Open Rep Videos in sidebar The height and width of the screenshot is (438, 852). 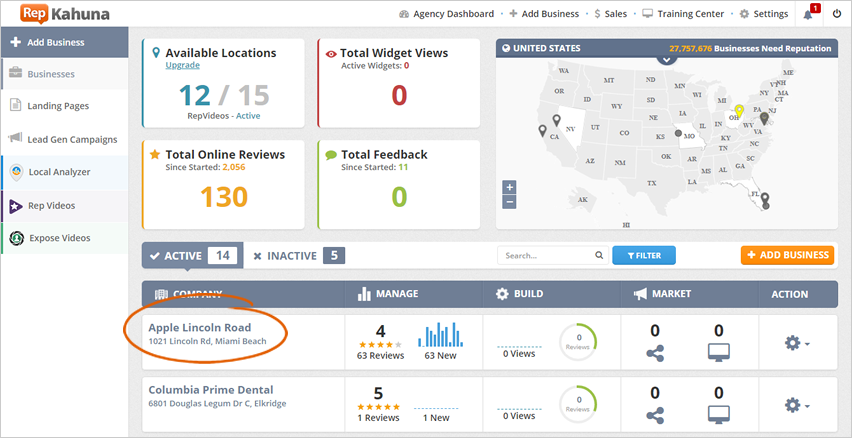click(50, 205)
